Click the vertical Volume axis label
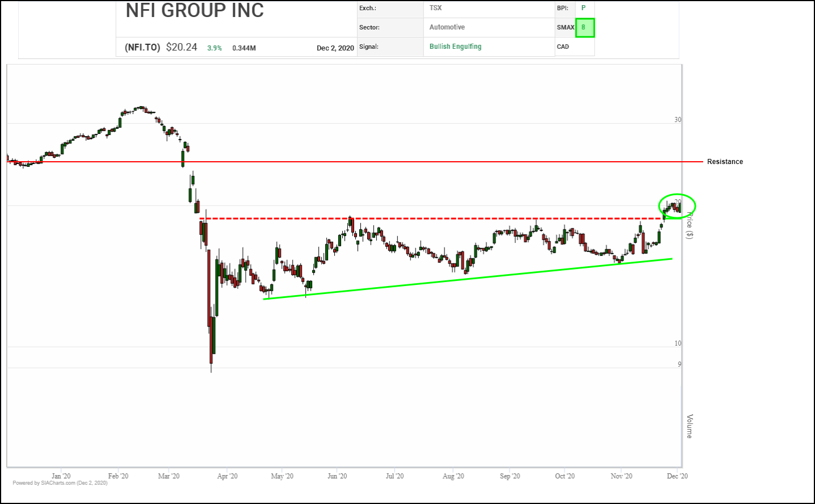The height and width of the screenshot is (504, 815). (689, 426)
